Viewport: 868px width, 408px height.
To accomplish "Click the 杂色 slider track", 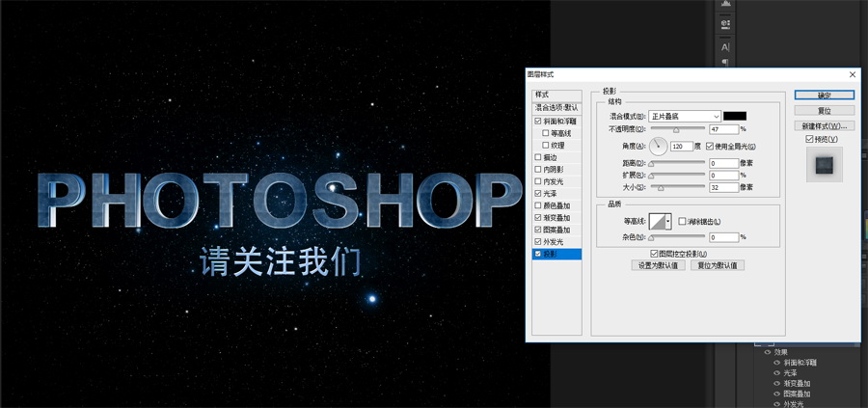I will point(677,237).
